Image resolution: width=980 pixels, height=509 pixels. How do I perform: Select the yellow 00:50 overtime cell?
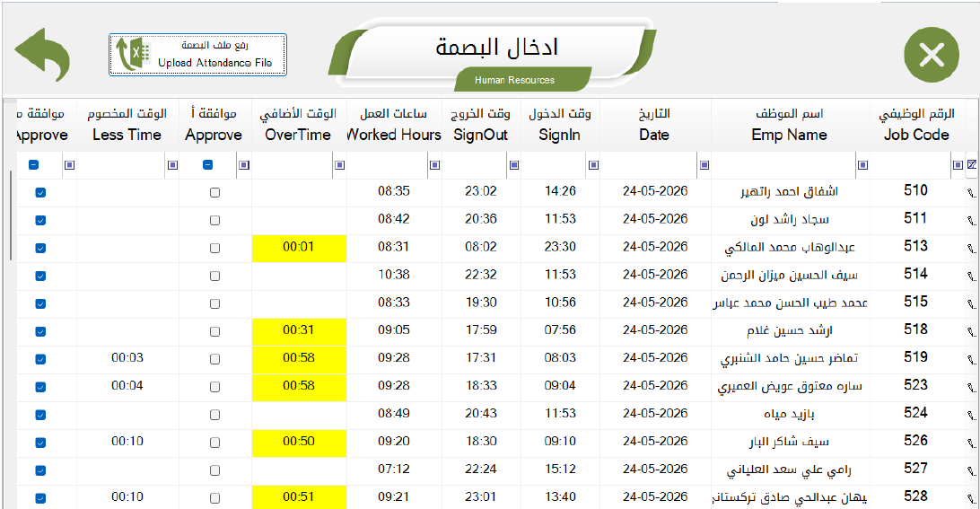(x=299, y=443)
